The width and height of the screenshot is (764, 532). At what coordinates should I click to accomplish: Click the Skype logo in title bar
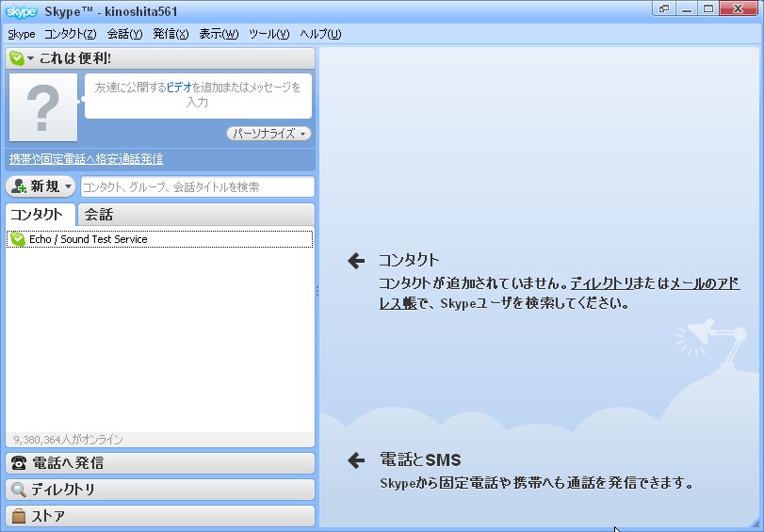click(21, 11)
